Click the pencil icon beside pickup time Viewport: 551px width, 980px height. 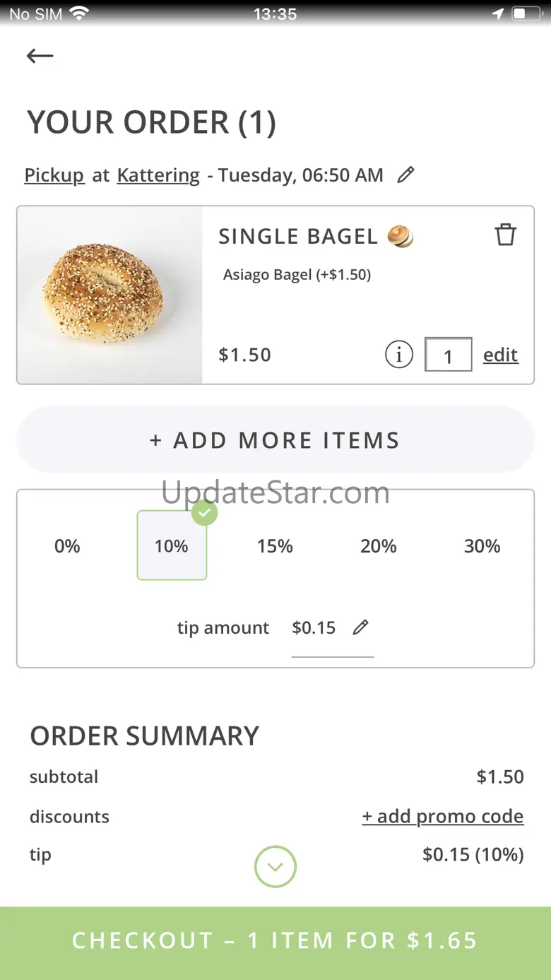click(405, 175)
